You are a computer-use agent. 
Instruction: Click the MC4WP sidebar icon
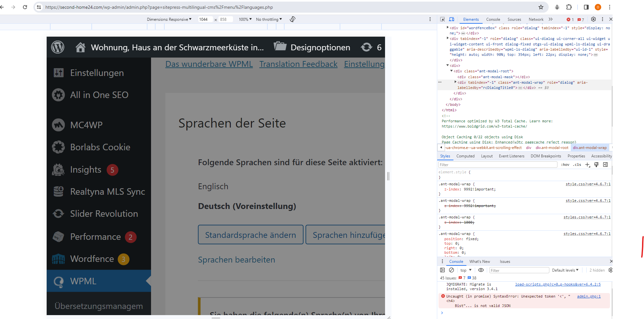(59, 125)
